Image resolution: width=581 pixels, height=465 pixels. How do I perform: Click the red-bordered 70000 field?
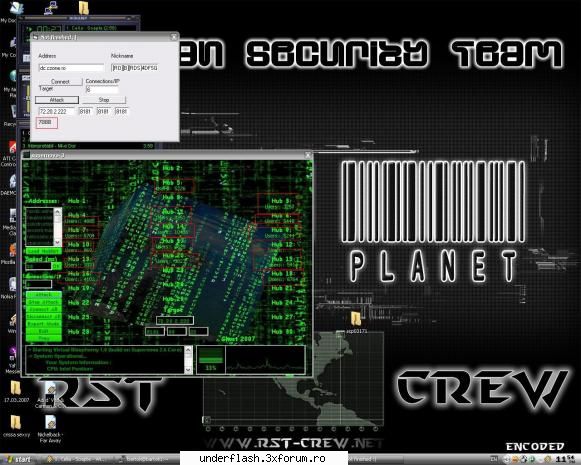[x=47, y=123]
